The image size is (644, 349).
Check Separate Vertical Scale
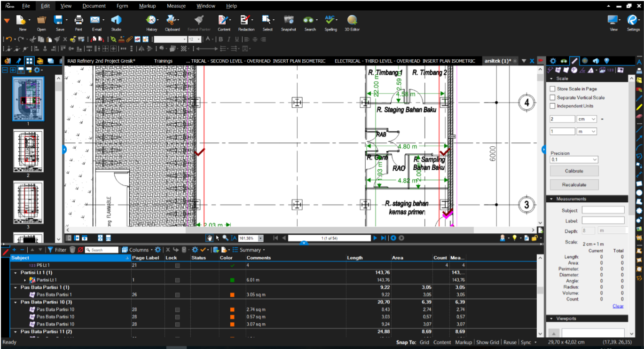click(x=553, y=97)
